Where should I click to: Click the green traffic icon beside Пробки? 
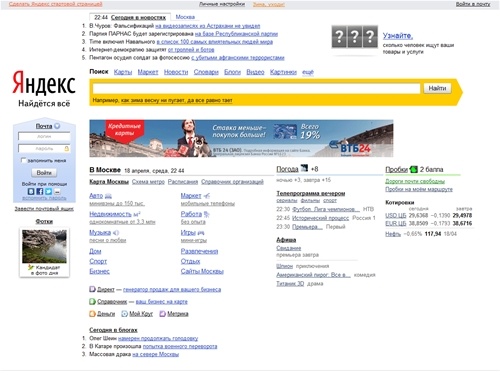point(413,169)
